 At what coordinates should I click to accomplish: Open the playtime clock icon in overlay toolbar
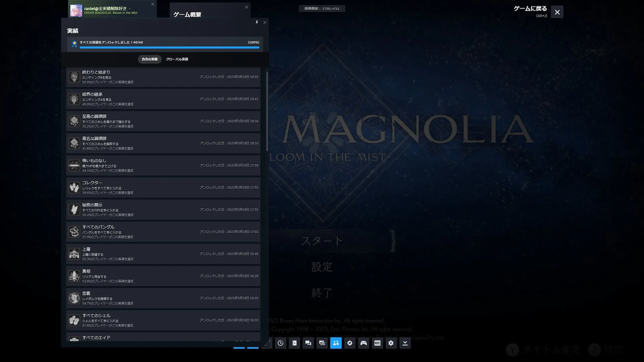click(280, 343)
